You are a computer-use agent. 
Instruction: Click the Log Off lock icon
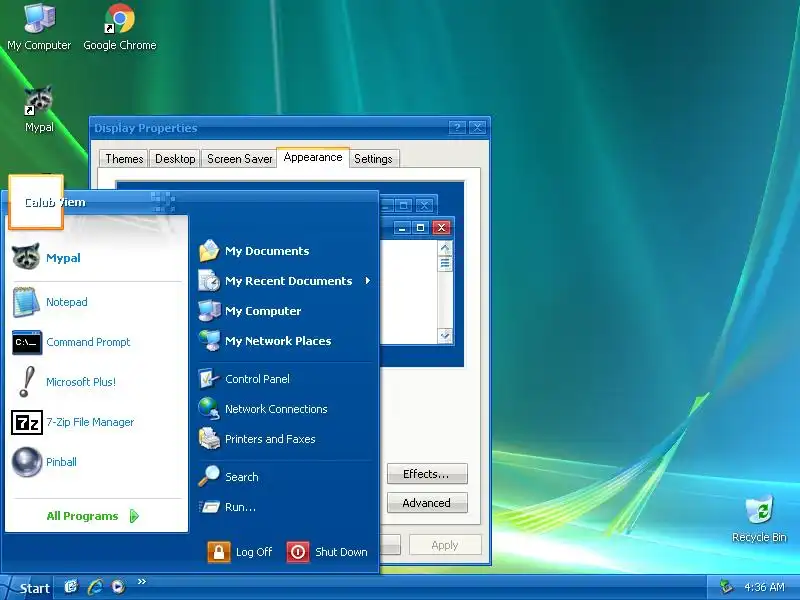[219, 552]
